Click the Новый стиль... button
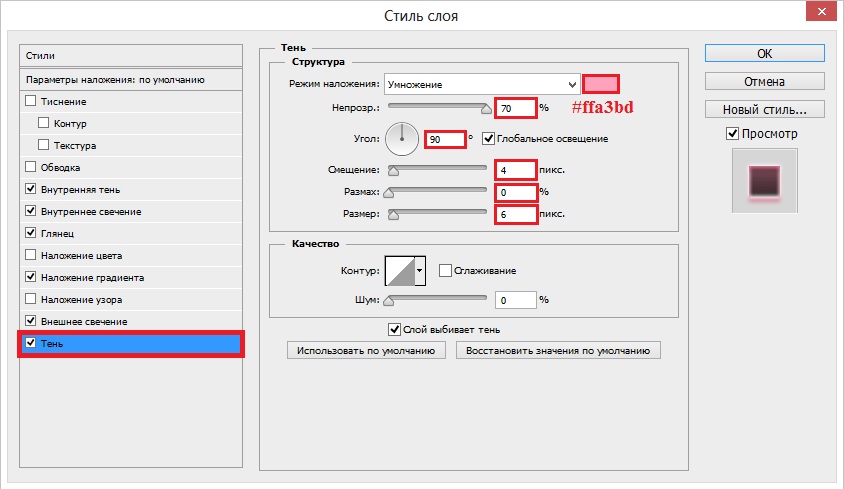 [x=764, y=109]
